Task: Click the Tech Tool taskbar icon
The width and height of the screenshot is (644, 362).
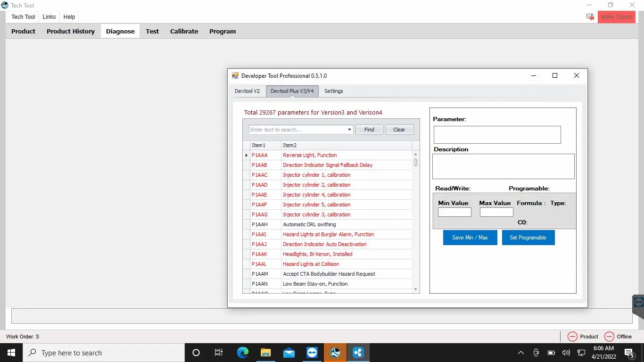Action: pos(335,353)
